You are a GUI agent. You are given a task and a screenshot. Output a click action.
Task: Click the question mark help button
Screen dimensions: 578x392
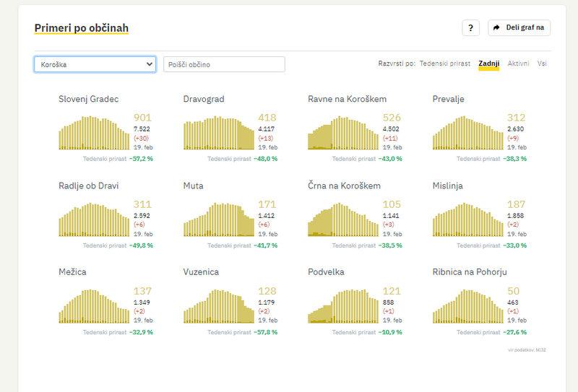point(470,28)
